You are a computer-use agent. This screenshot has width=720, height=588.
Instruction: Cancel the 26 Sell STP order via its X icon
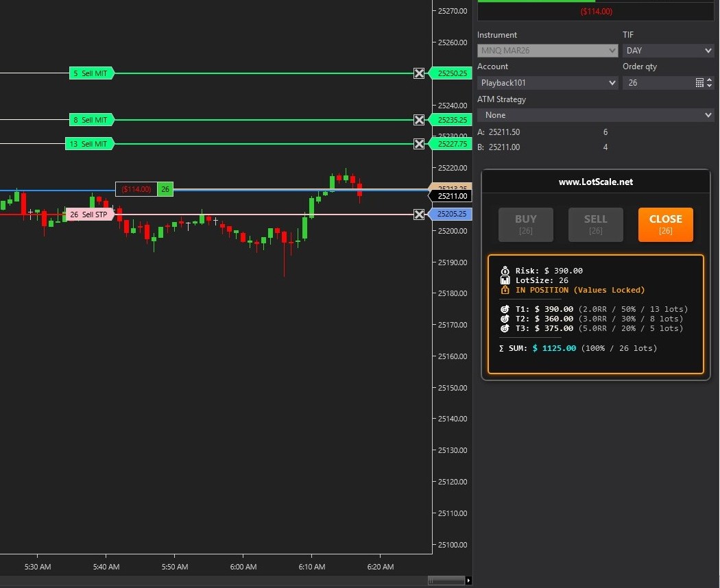pos(419,215)
